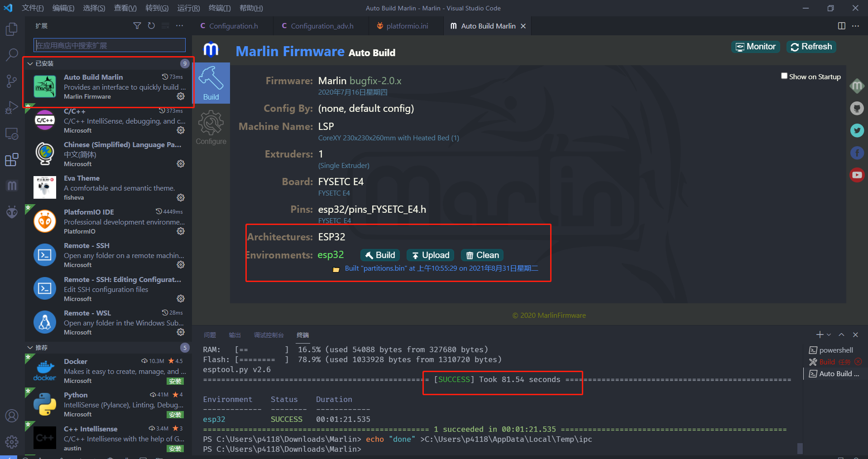Open Source Control view in activity bar

11,81
